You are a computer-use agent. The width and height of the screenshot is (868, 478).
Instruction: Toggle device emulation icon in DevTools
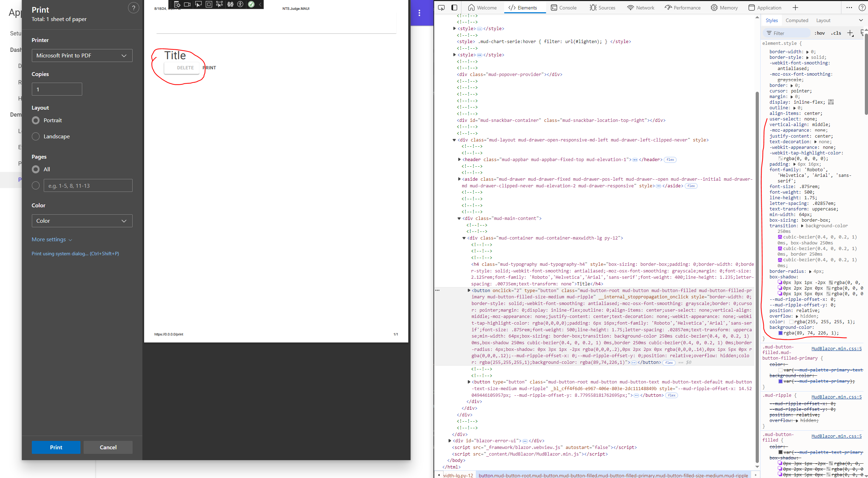454,8
